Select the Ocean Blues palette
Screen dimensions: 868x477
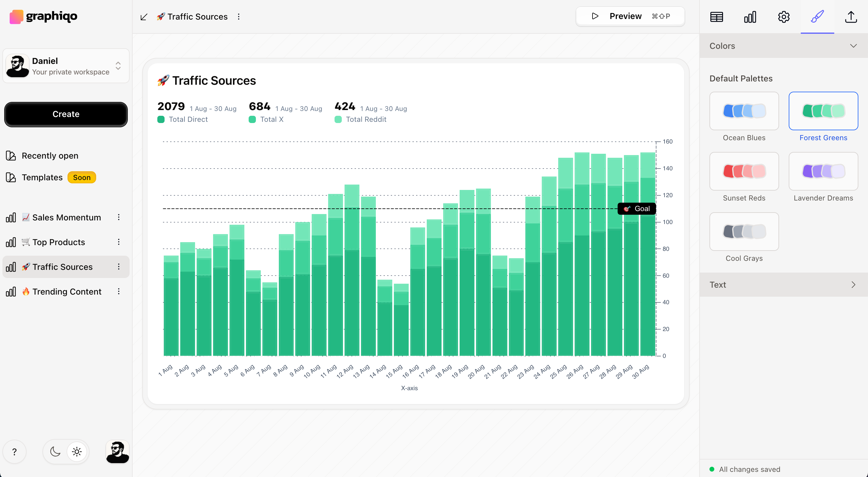(x=744, y=111)
